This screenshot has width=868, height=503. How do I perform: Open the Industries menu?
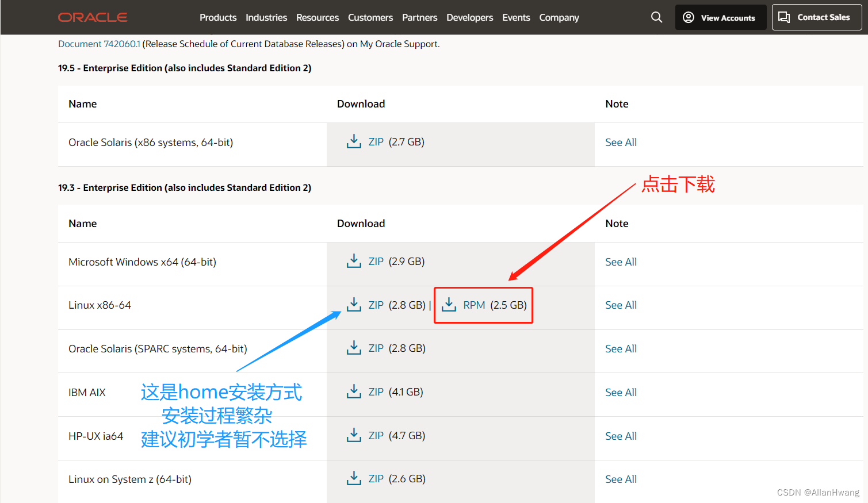[x=266, y=17]
